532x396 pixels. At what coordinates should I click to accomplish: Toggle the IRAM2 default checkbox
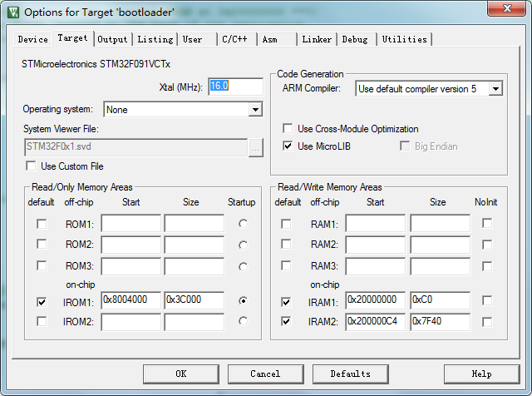286,321
